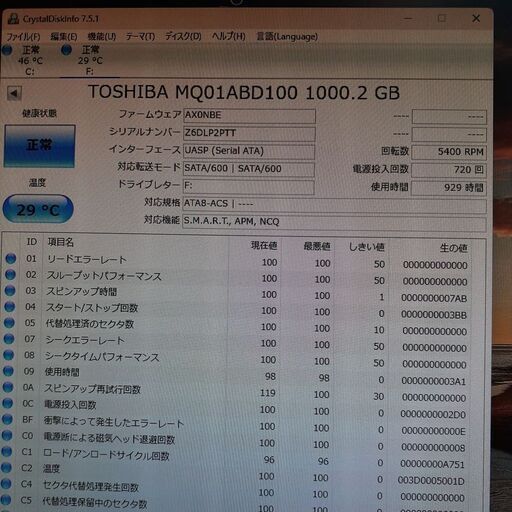The width and height of the screenshot is (512, 512).
Task: Click raw value 0000000007AB
Action: pyautogui.click(x=434, y=298)
